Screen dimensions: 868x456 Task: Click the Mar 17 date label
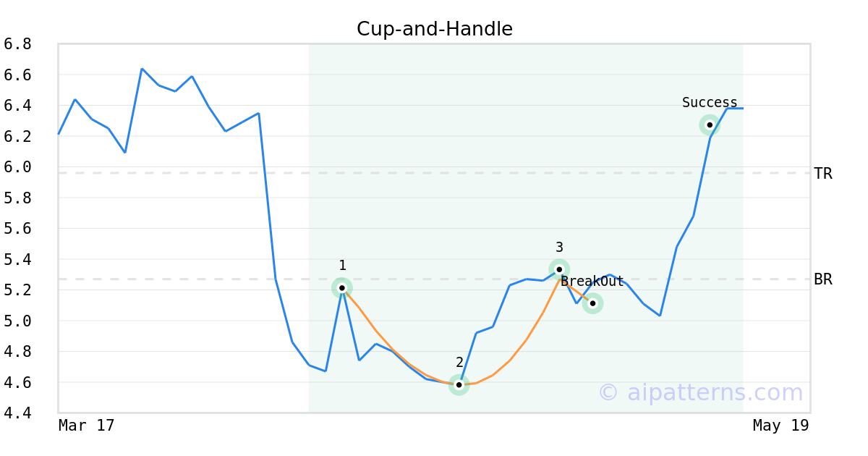tap(87, 426)
